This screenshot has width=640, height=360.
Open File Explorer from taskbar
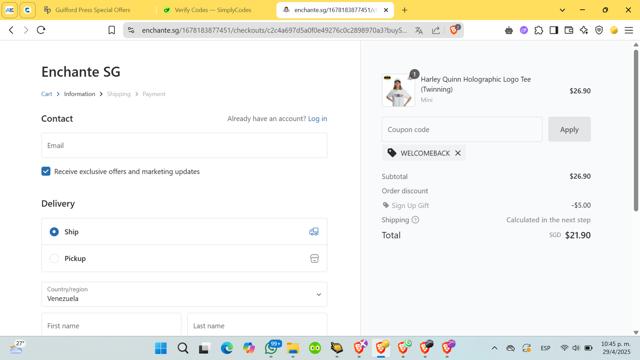pyautogui.click(x=293, y=348)
